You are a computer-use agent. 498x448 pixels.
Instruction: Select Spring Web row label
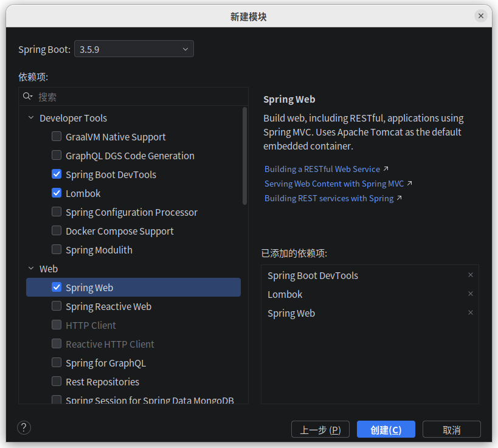89,288
